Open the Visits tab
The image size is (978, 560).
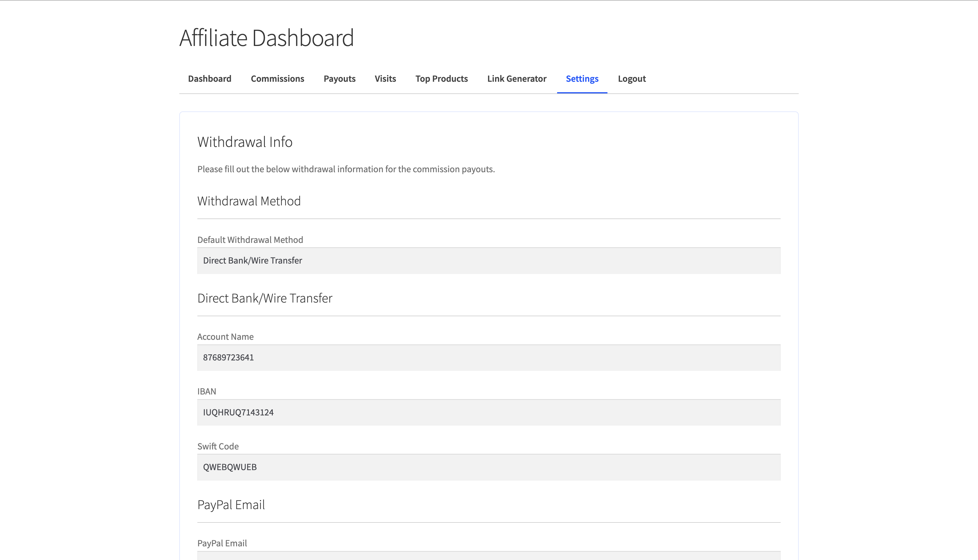(385, 79)
